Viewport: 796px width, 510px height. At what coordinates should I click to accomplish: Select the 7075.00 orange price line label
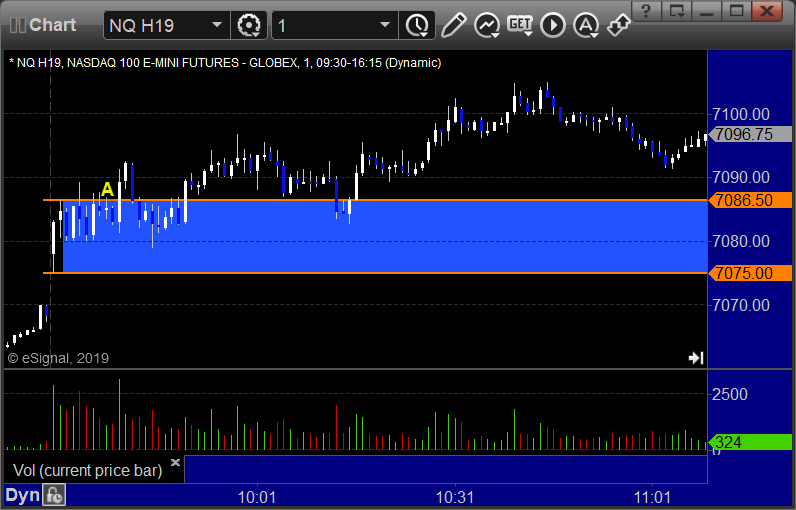tap(750, 273)
